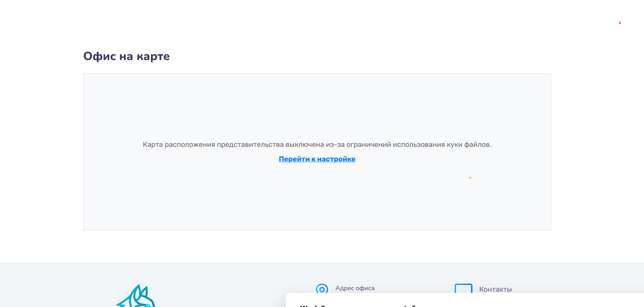Open the 'Перейти к настройке' link
The width and height of the screenshot is (644, 307).
(317, 159)
